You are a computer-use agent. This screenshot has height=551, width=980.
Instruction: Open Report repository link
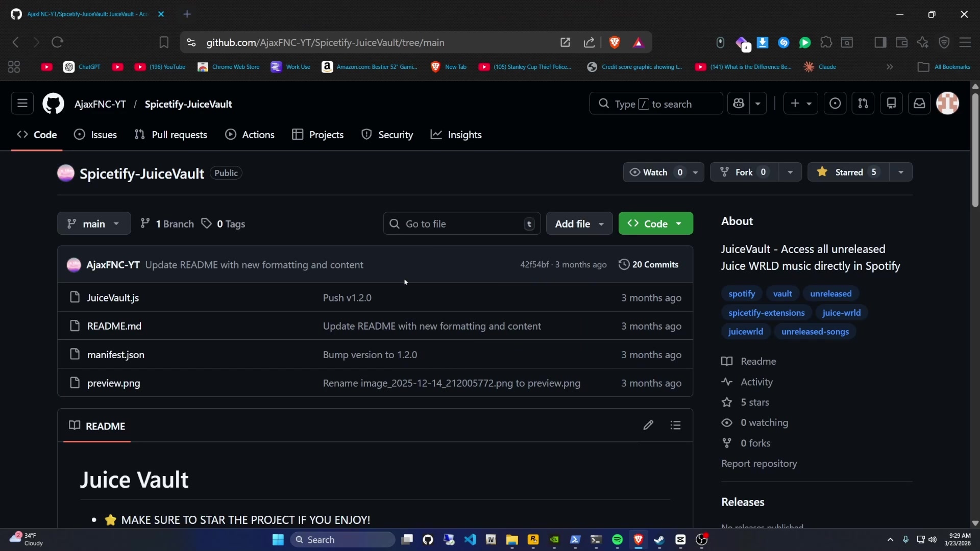pyautogui.click(x=759, y=464)
